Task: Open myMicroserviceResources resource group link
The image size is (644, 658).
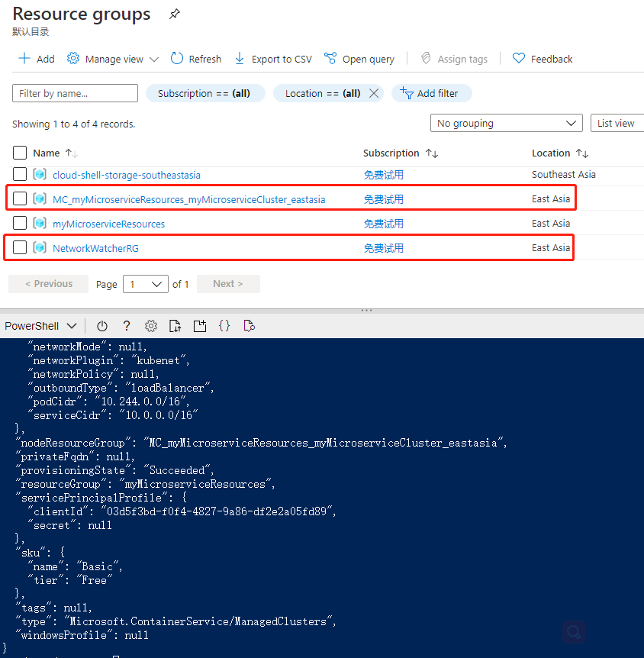Action: pyautogui.click(x=108, y=224)
